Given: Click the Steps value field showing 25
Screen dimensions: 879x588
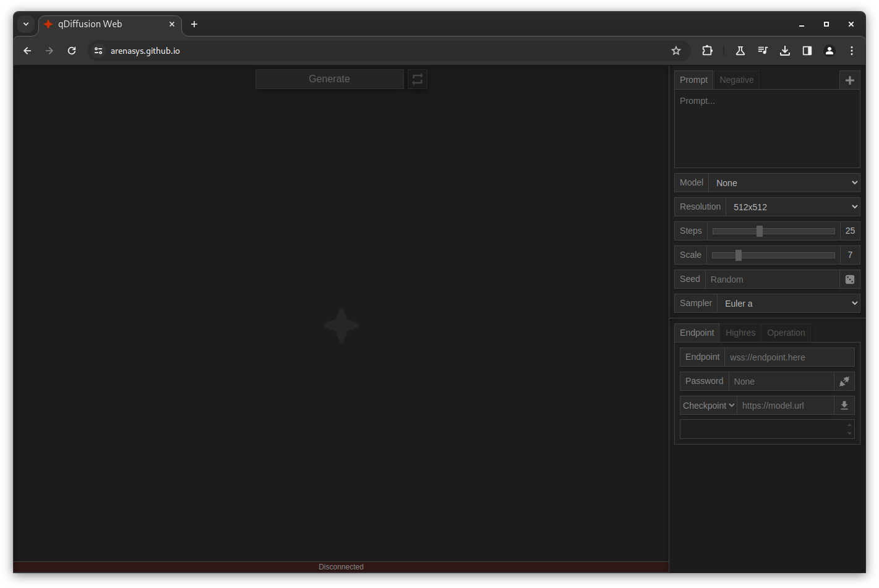Looking at the screenshot, I should pyautogui.click(x=850, y=231).
